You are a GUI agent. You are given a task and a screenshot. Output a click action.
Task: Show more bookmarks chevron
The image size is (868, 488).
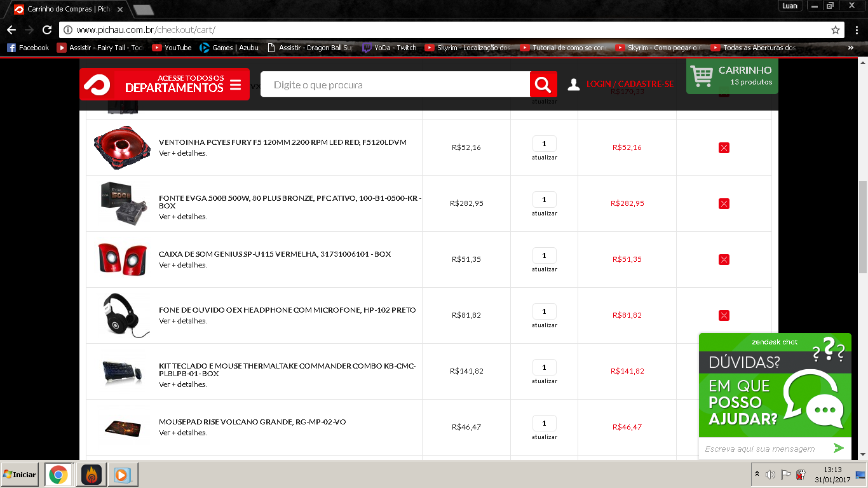point(851,48)
